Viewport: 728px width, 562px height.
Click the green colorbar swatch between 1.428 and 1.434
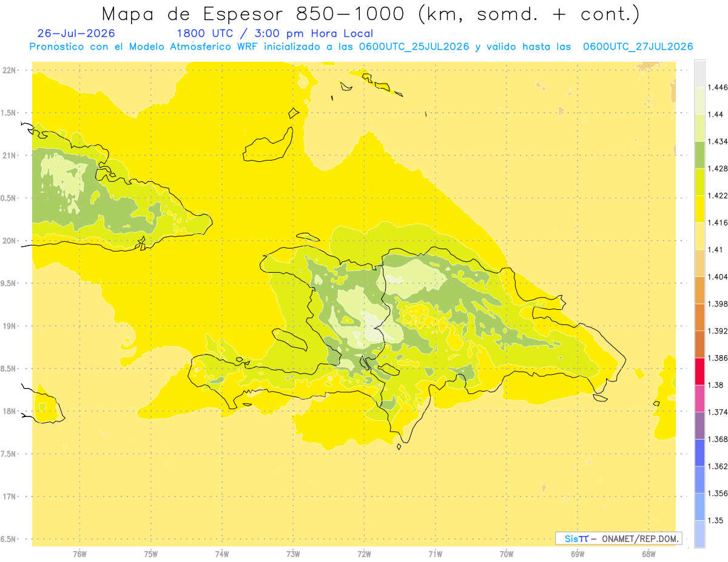(x=699, y=155)
